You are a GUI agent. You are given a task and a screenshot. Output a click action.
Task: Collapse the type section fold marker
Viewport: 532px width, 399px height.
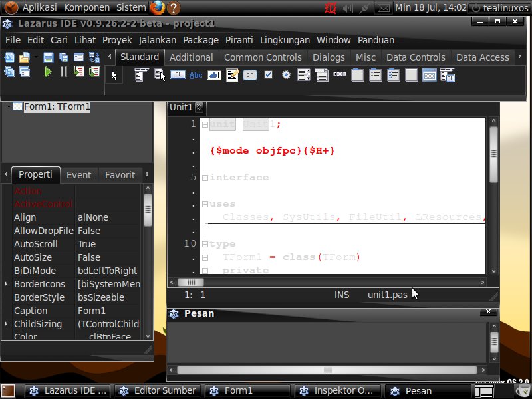pos(205,244)
